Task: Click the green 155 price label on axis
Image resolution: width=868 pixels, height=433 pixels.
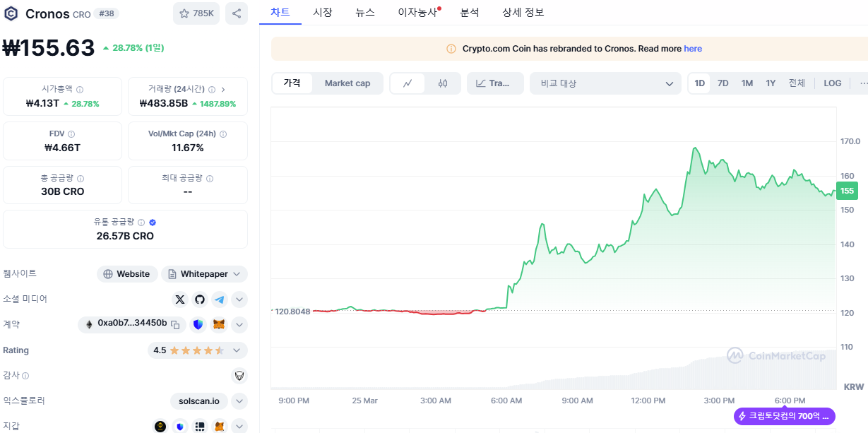Action: click(847, 191)
